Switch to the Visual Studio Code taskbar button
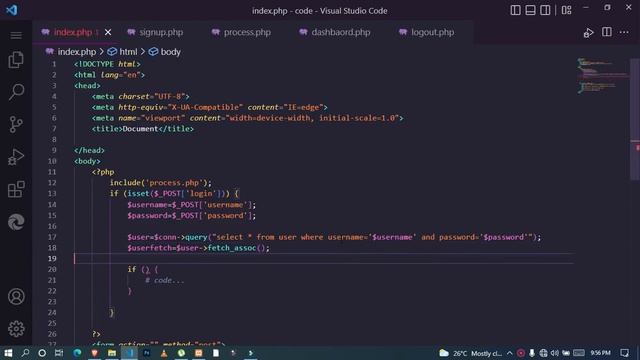This screenshot has height=360, width=640. [x=129, y=353]
